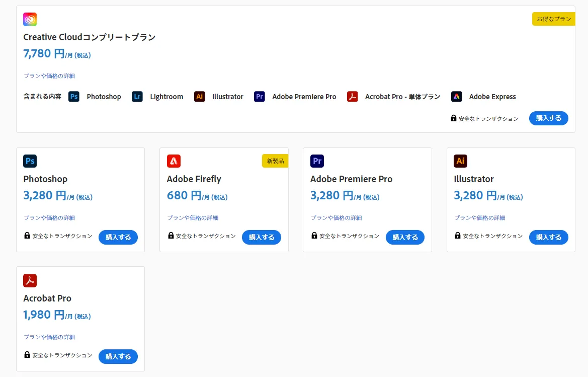Click the 3,280 円 price on Premiere Pro card

tap(332, 195)
